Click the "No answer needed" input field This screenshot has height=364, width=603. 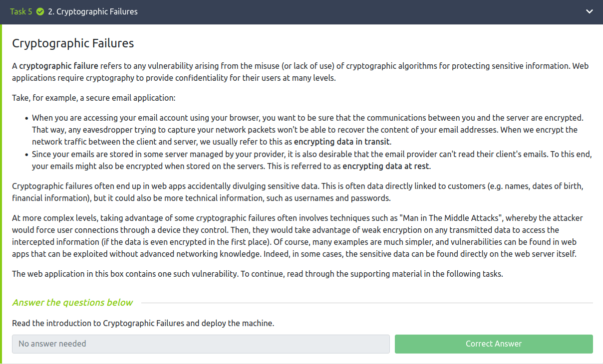pyautogui.click(x=201, y=344)
